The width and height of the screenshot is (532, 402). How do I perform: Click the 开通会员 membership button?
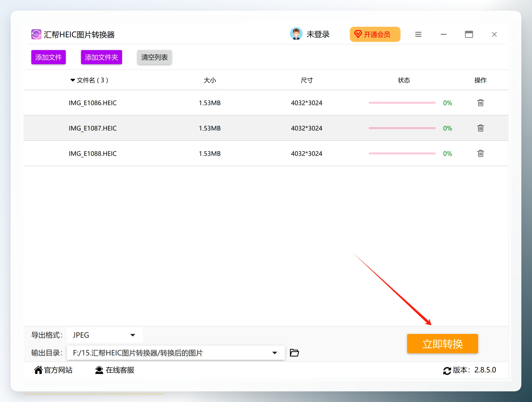click(375, 34)
